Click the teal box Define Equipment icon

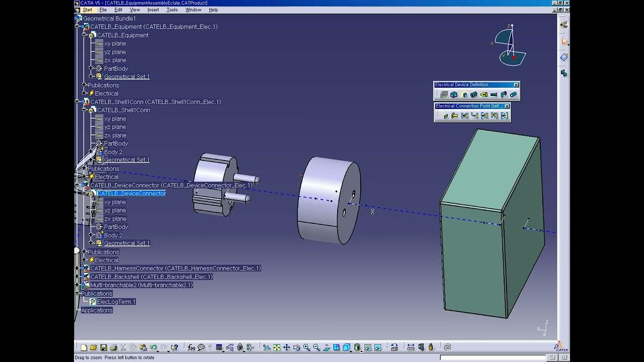click(x=454, y=95)
